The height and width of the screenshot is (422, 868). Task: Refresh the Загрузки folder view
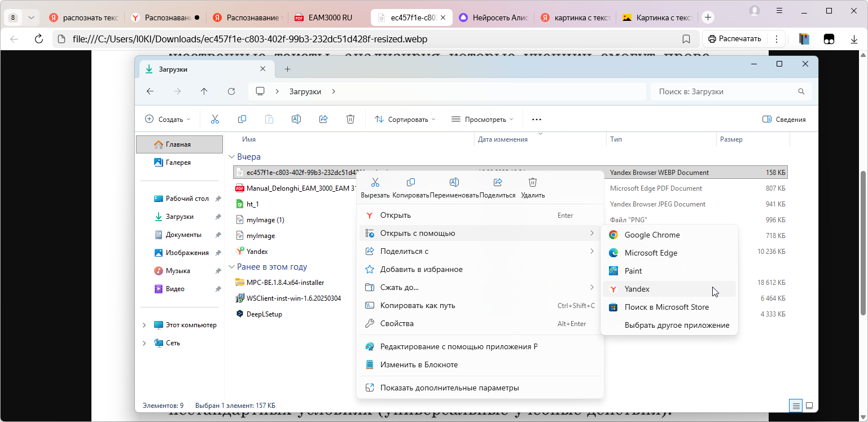231,91
